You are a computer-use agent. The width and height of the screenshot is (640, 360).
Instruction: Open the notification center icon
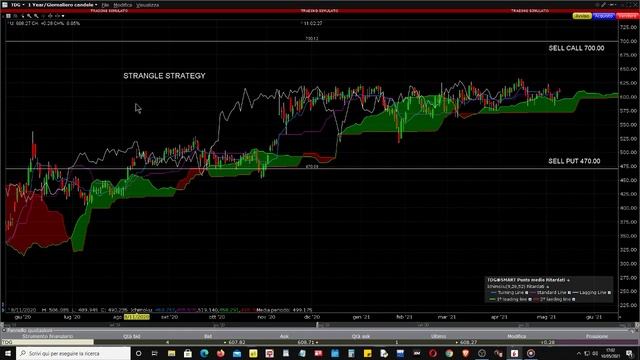click(629, 353)
